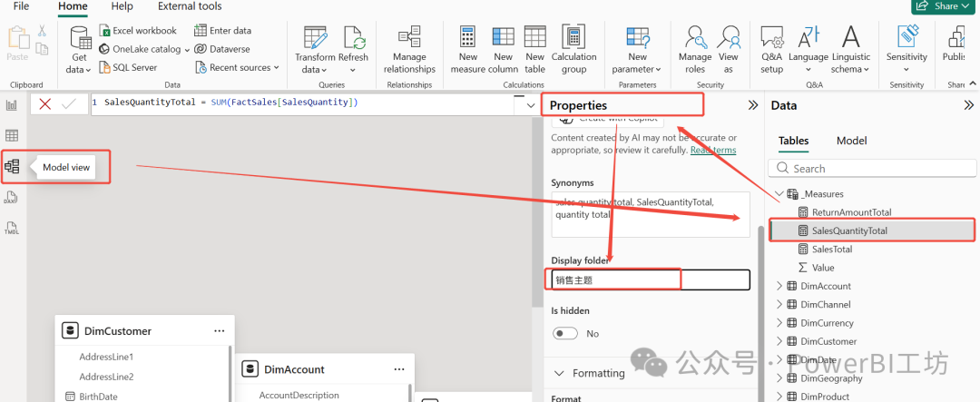Open DAX query view in sidebar
980x402 pixels.
[x=11, y=198]
